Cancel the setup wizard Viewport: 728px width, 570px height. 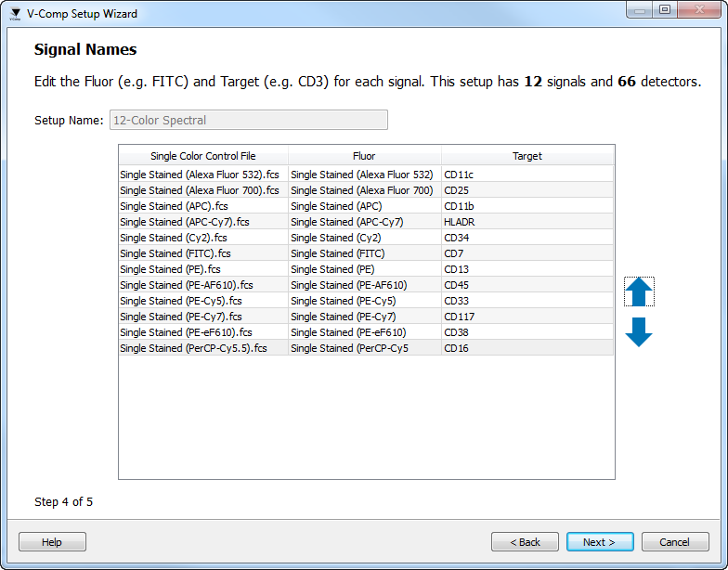pos(674,542)
